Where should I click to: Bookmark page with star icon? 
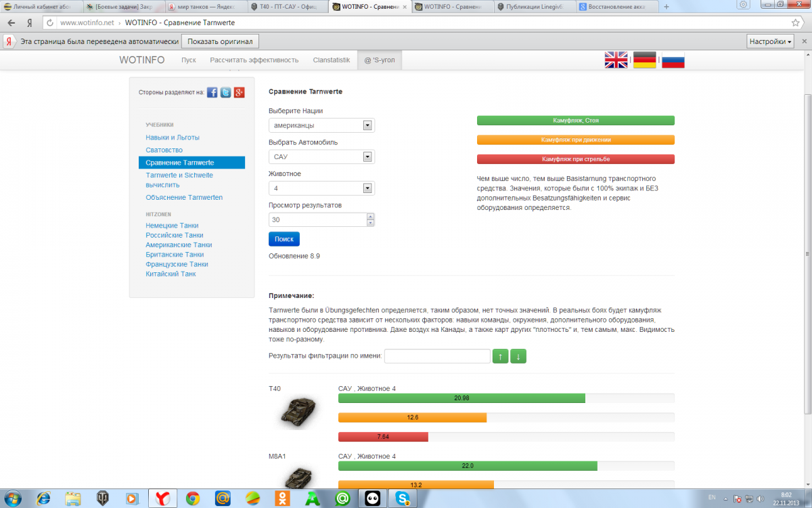(x=796, y=22)
